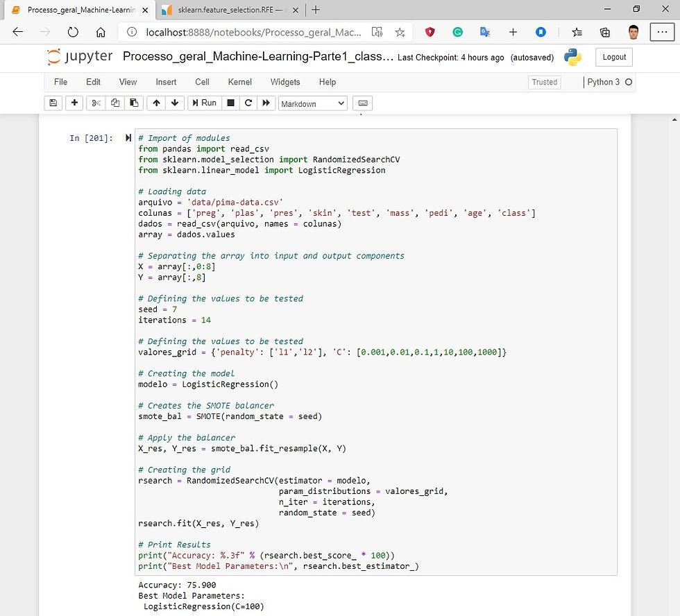Open the Cell menu
The width and height of the screenshot is (680, 616).
point(202,82)
